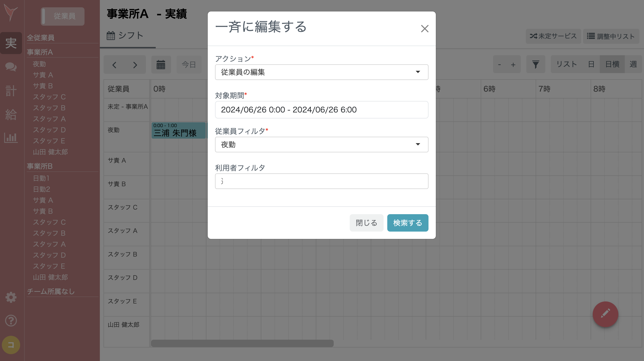The image size is (644, 361).
Task: Select 山田 健太郎 under 事業所A
Action: click(50, 152)
